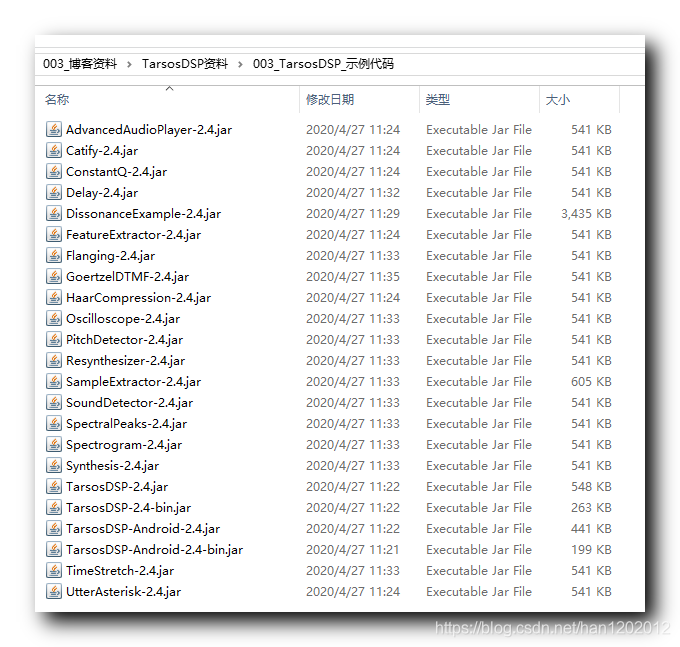The height and width of the screenshot is (647, 680).
Task: Select file name TimeStretch-2.4.jar
Action: click(120, 571)
